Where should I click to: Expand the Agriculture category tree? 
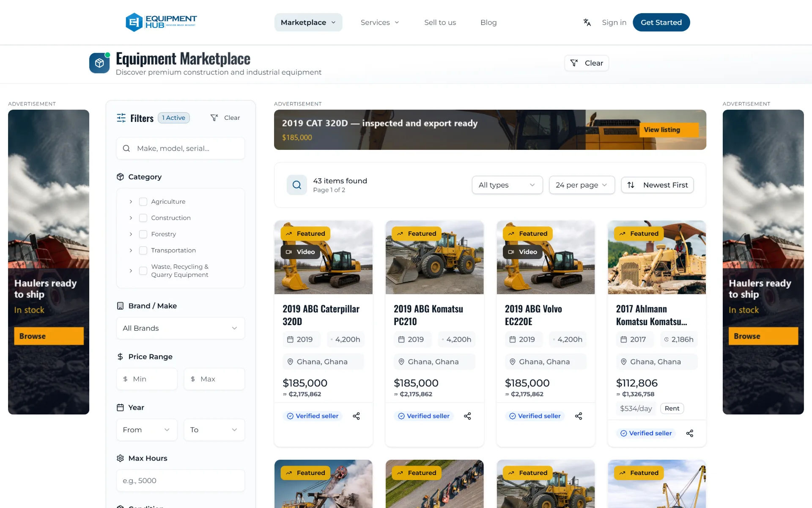(x=131, y=202)
